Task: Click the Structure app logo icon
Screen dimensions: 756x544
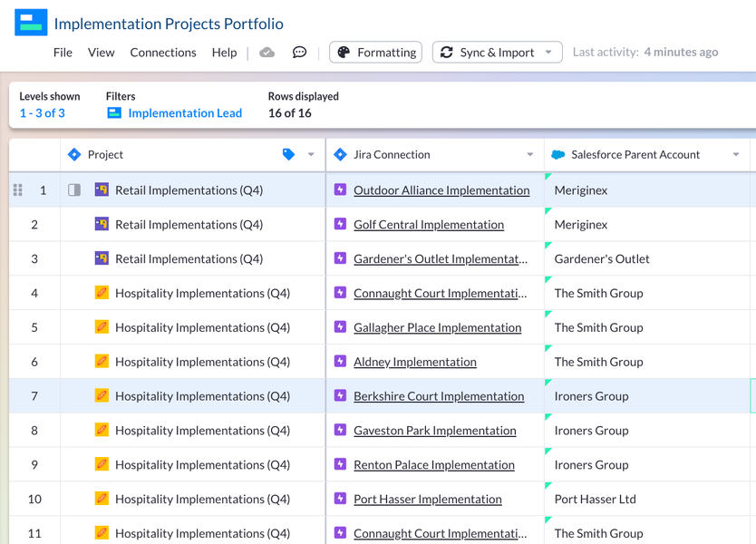Action: [31, 22]
